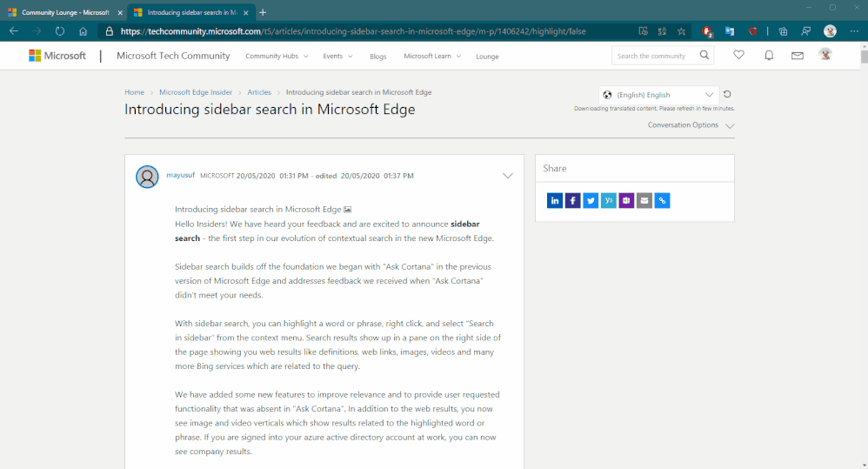The height and width of the screenshot is (469, 868).
Task: Reload the page with the browser refresh icon
Action: (x=60, y=31)
